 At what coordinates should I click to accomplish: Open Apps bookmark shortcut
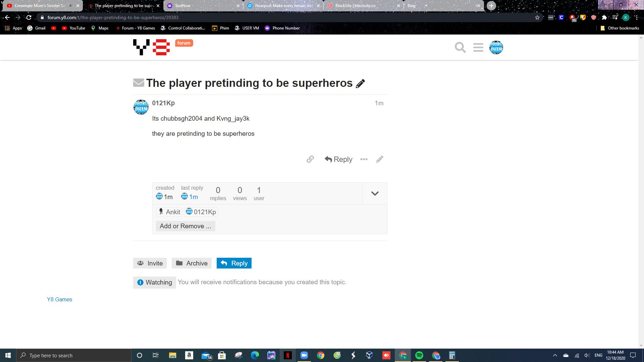click(x=13, y=28)
